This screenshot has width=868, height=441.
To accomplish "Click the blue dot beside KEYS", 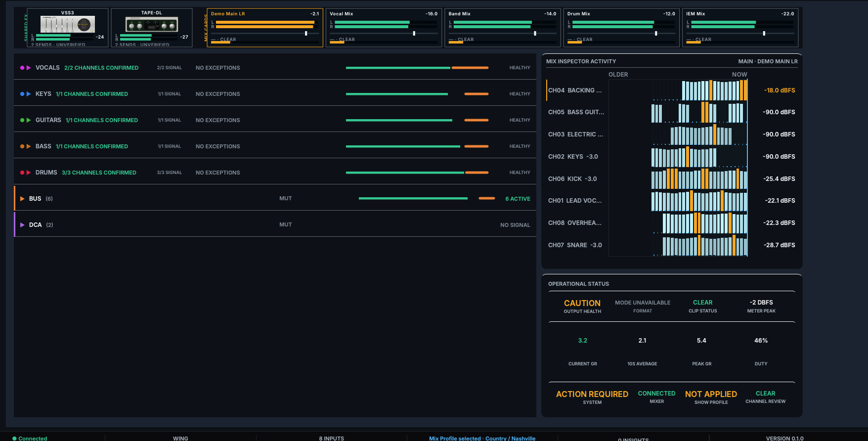I will click(22, 94).
